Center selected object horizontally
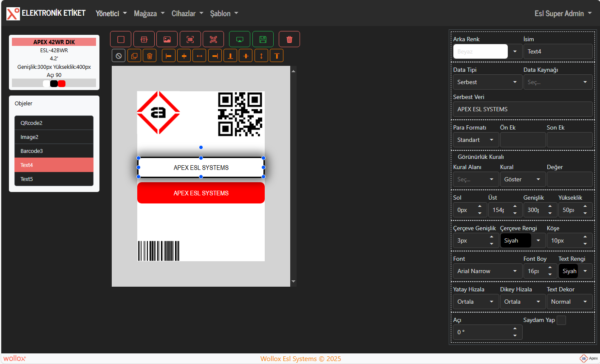The height and width of the screenshot is (364, 600). [184, 56]
